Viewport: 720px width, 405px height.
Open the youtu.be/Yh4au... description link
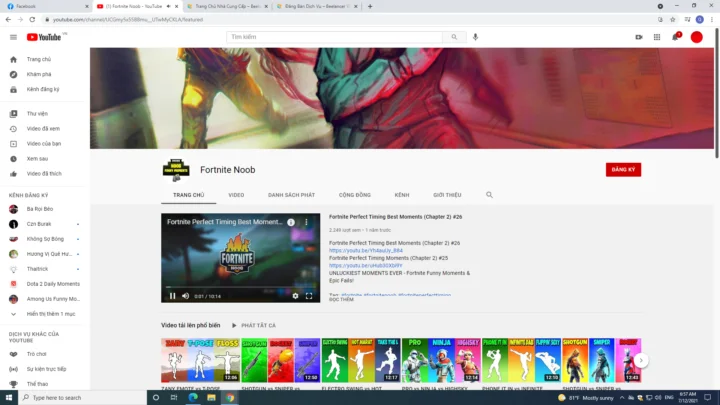(366, 251)
